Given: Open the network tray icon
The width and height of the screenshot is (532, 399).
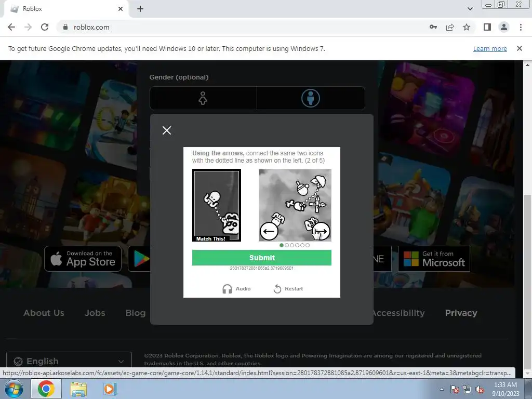Looking at the screenshot, I should tap(467, 389).
